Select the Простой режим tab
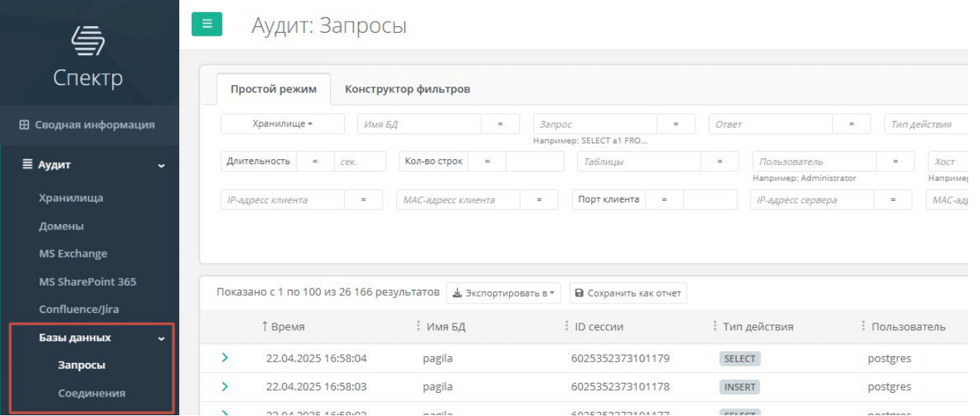Image resolution: width=980 pixels, height=416 pixels. point(273,90)
